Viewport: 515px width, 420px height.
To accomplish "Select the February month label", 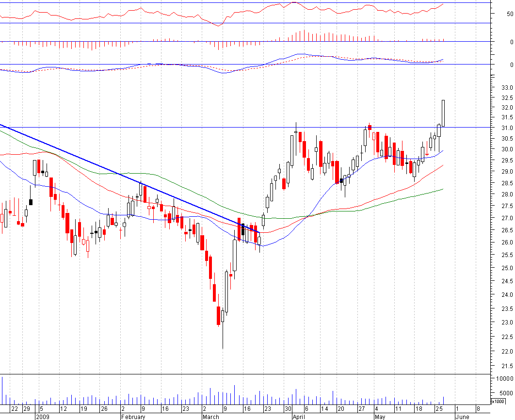I will click(133, 417).
